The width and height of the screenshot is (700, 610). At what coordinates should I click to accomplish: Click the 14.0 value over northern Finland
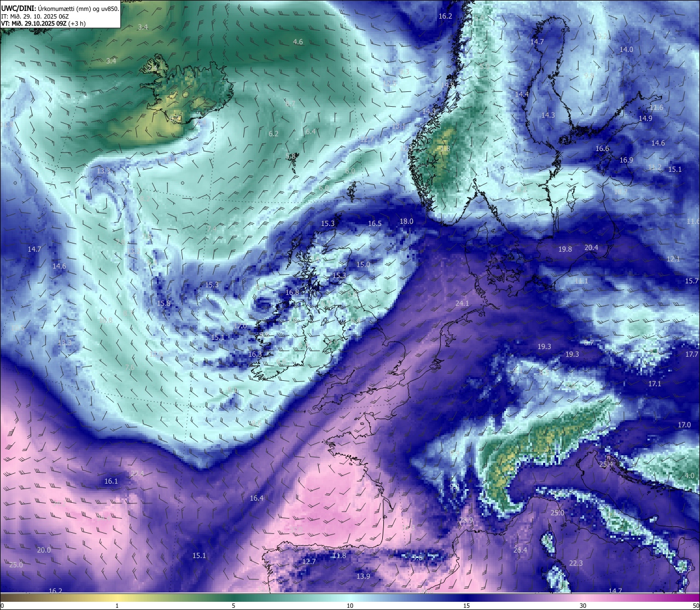[x=626, y=50]
